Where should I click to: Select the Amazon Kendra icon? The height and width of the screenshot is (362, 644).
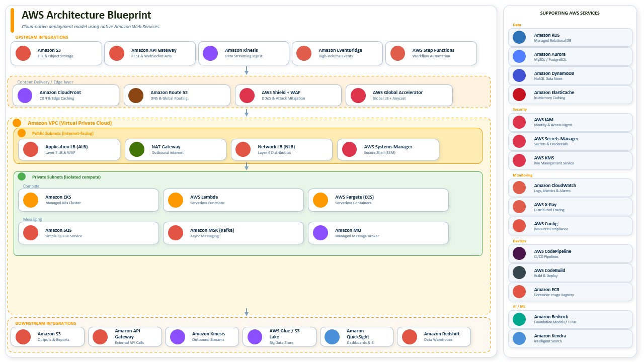click(x=519, y=338)
